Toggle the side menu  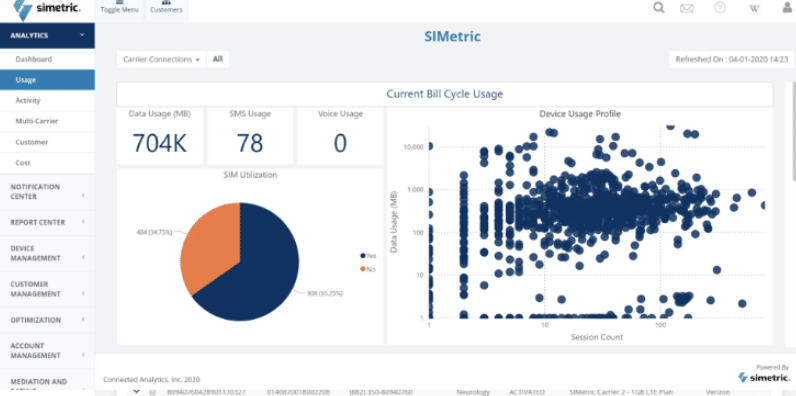pos(119,8)
